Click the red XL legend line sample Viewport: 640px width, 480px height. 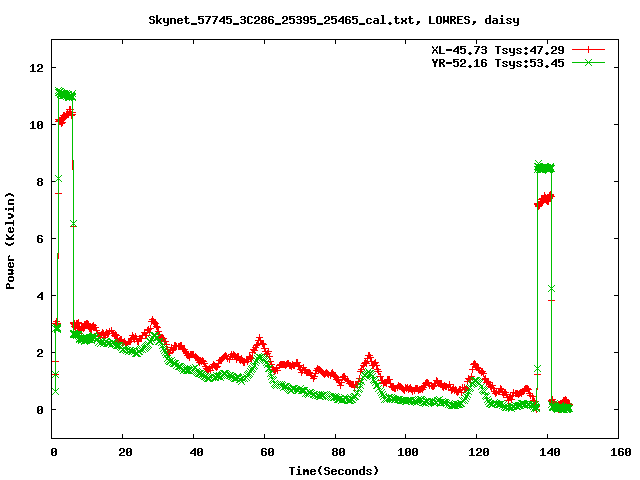(x=588, y=50)
